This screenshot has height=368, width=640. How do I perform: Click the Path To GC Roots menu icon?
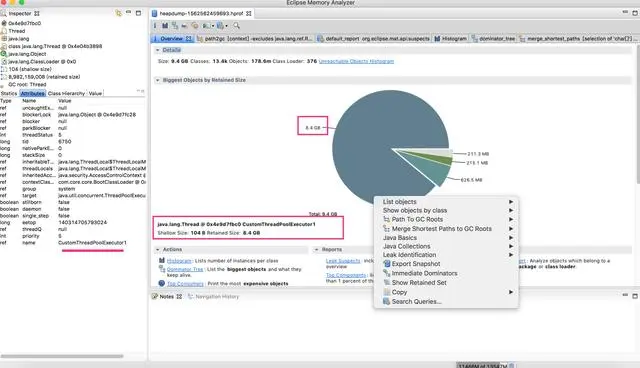point(387,219)
